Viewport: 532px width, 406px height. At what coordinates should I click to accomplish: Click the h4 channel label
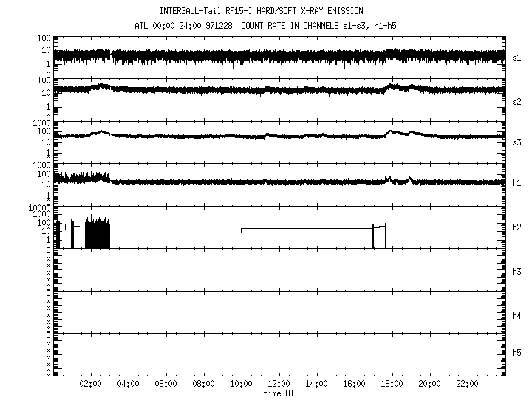(517, 316)
